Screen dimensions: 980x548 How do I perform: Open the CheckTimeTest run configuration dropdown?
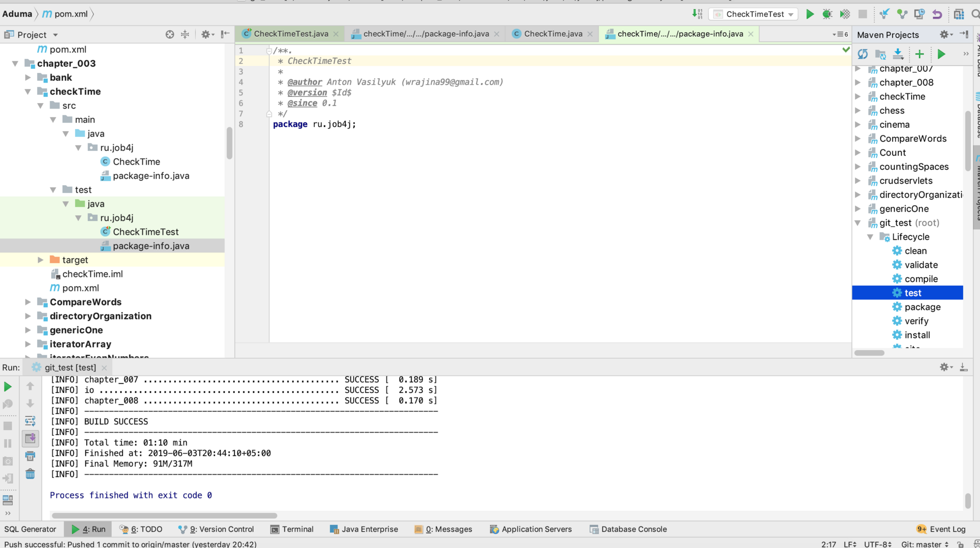point(753,14)
